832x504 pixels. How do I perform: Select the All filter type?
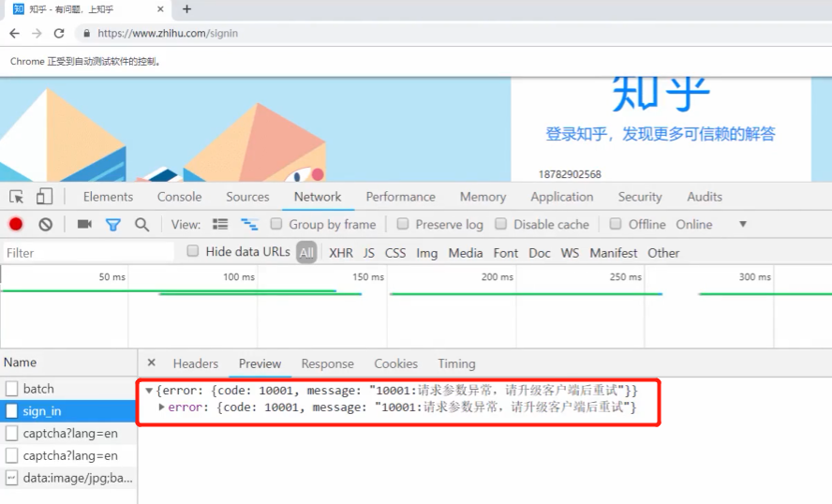[306, 253]
